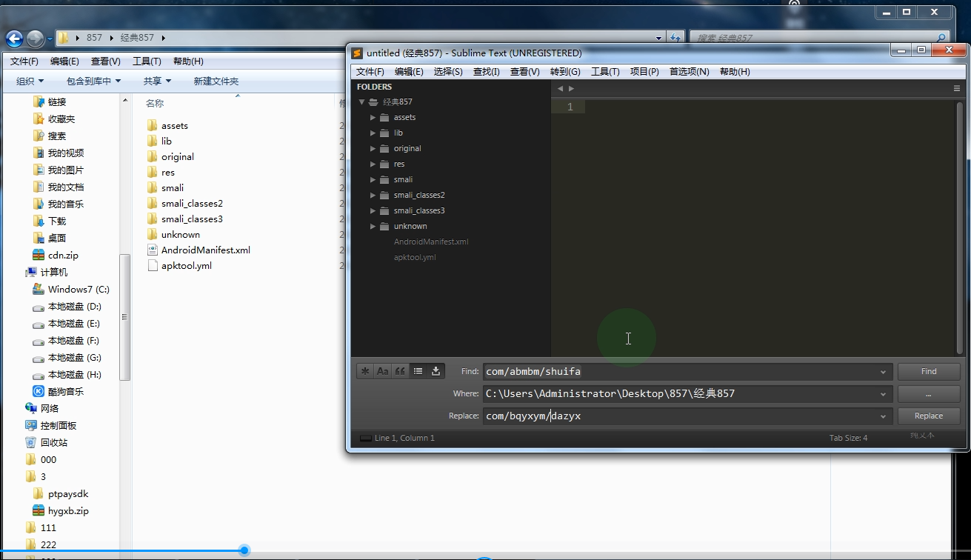The height and width of the screenshot is (560, 971).
Task: Collapse the 经典857 root folder
Action: coord(361,102)
